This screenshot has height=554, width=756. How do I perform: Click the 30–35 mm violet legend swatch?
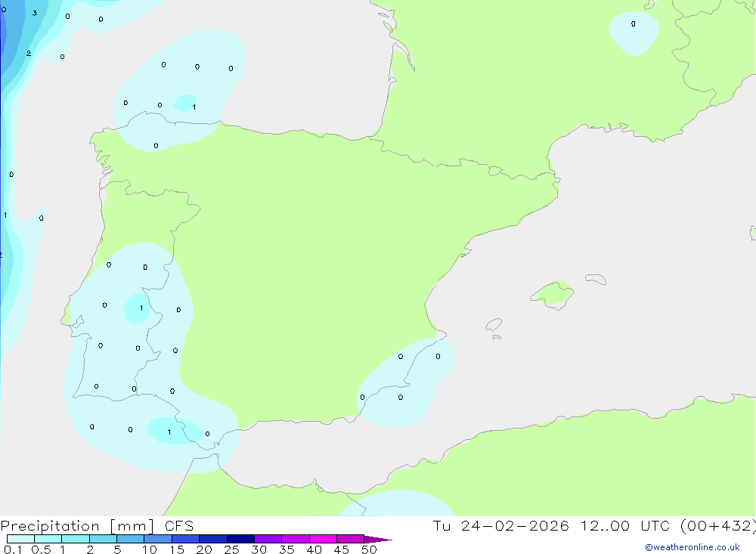[x=268, y=539]
